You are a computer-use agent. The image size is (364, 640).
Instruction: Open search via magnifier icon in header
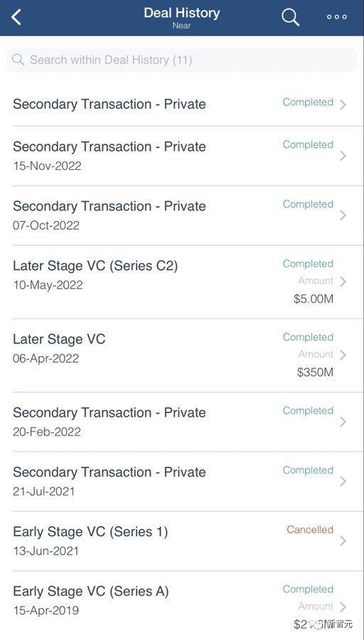(290, 17)
